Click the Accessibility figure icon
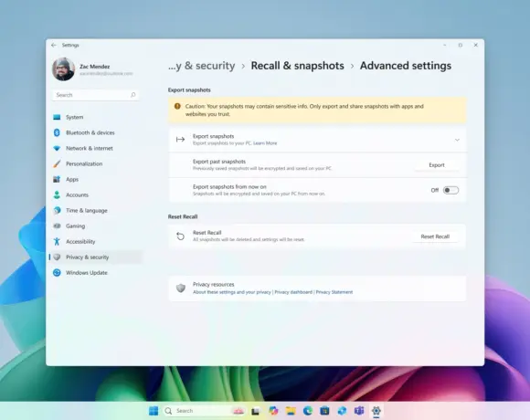 (x=57, y=241)
